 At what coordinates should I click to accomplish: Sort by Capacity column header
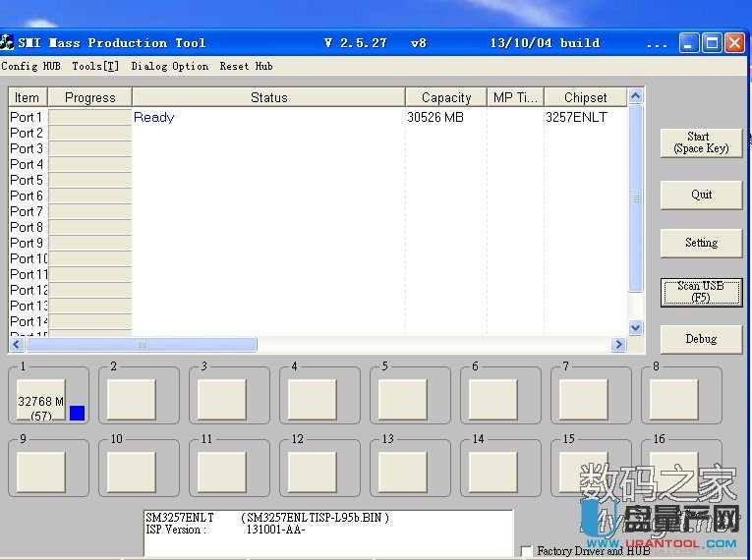445,97
